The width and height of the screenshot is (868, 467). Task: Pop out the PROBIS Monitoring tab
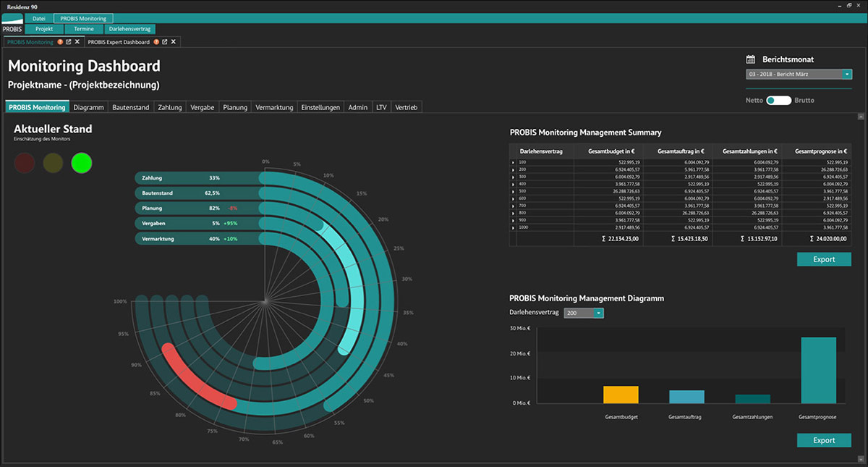click(69, 42)
